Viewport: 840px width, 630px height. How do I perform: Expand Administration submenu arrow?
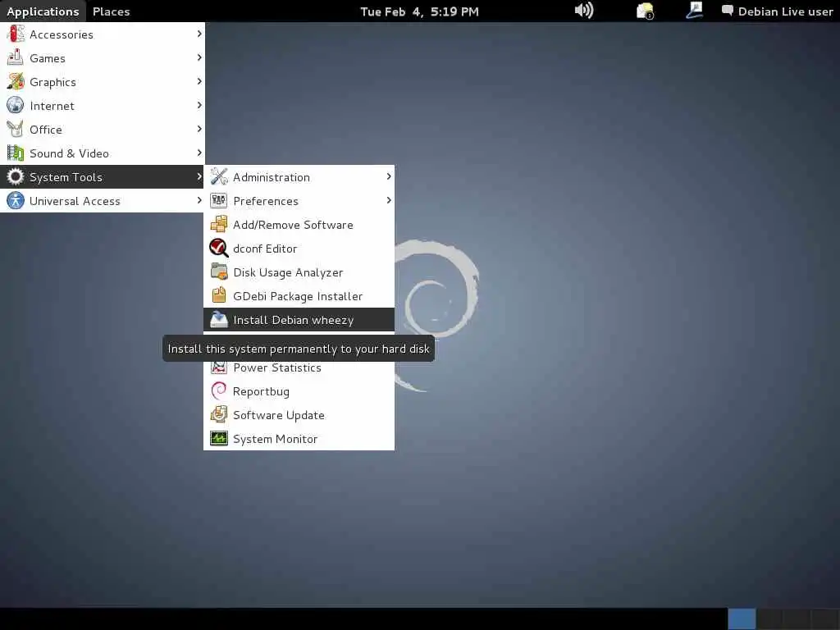(x=389, y=176)
